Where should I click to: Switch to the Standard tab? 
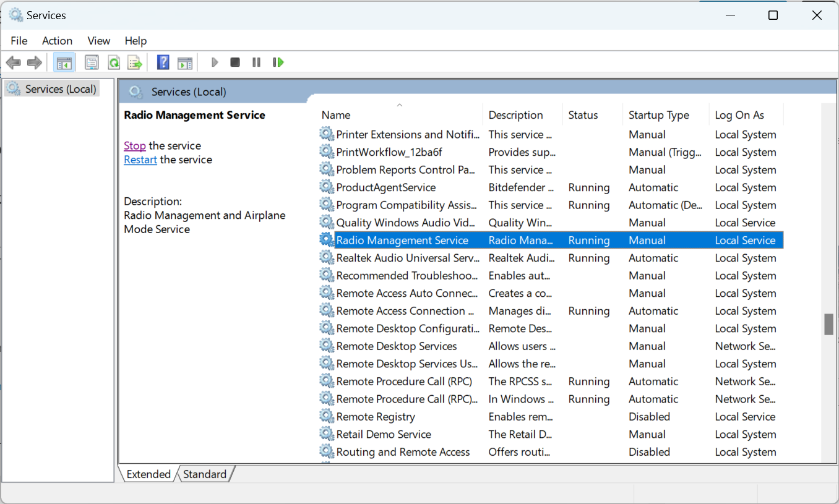pos(205,474)
